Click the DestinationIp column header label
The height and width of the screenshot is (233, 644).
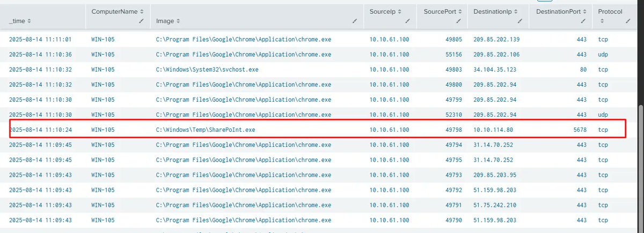(492, 11)
